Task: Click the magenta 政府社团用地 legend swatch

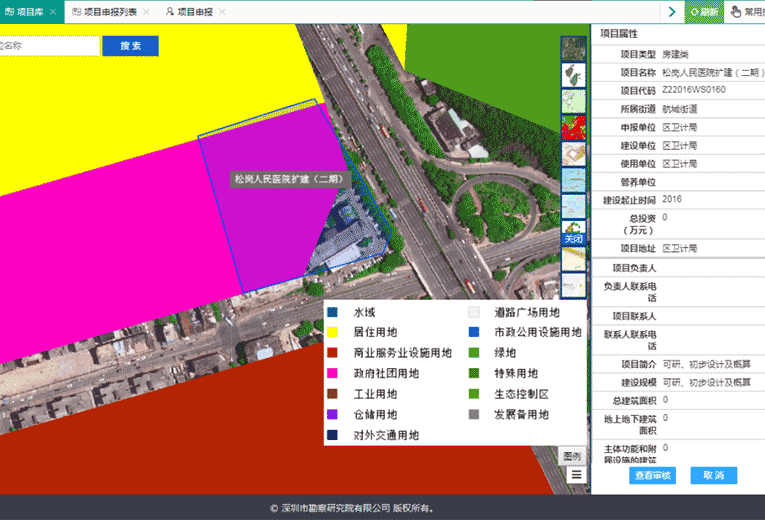Action: click(x=333, y=374)
